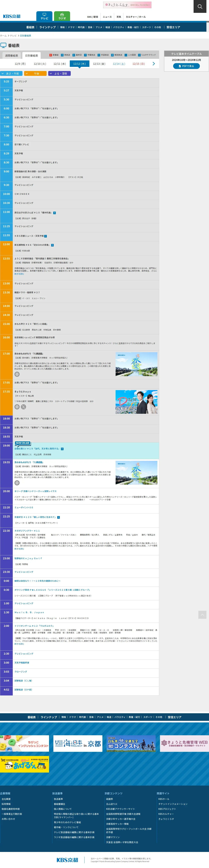Open the search magnifier icon
Viewport: 209px width, 868px height.
tap(200, 6)
